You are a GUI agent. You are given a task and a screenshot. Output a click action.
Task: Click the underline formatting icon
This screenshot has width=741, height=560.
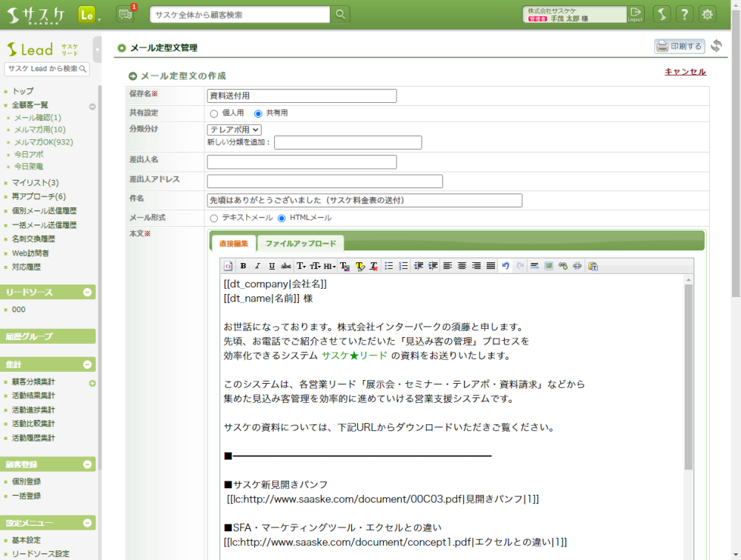272,266
